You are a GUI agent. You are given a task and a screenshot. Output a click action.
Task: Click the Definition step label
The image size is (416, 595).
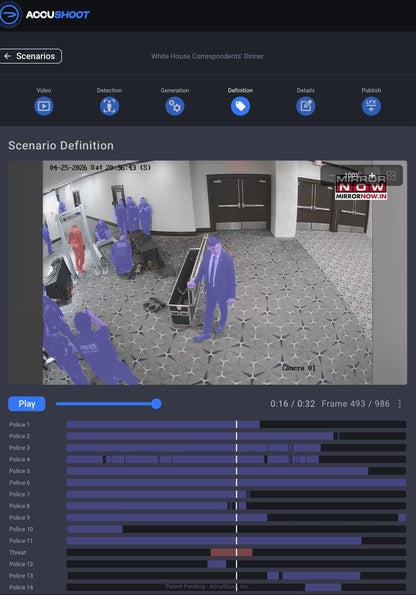click(240, 90)
